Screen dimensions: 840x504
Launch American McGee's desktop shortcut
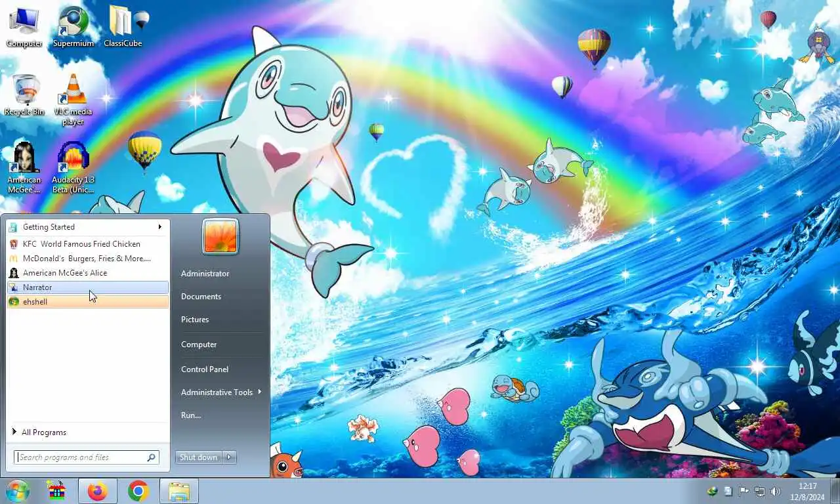(24, 168)
